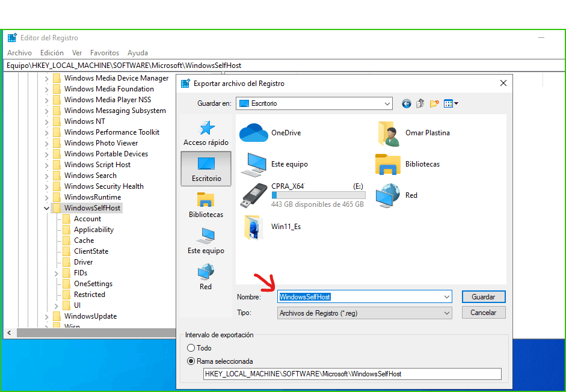566x392 pixels.
Task: Open the Nombre filename dropdown arrow
Action: click(446, 297)
